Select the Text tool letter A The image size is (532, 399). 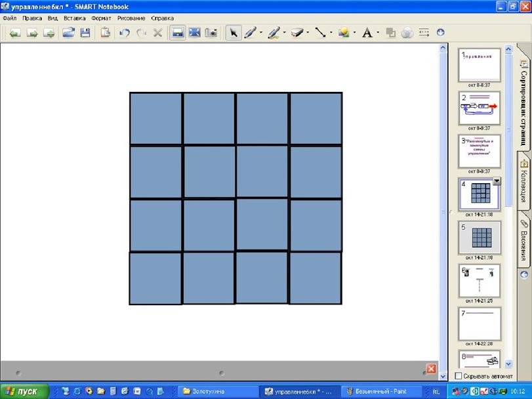(367, 32)
